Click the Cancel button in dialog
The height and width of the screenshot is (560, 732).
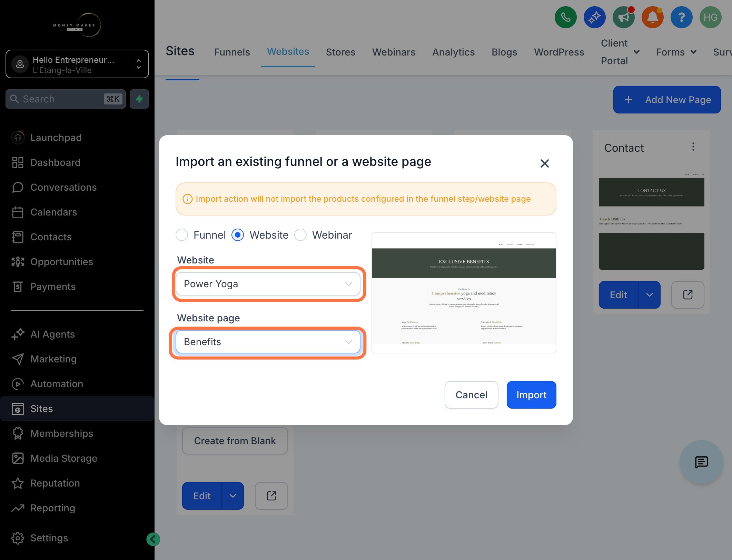(471, 395)
